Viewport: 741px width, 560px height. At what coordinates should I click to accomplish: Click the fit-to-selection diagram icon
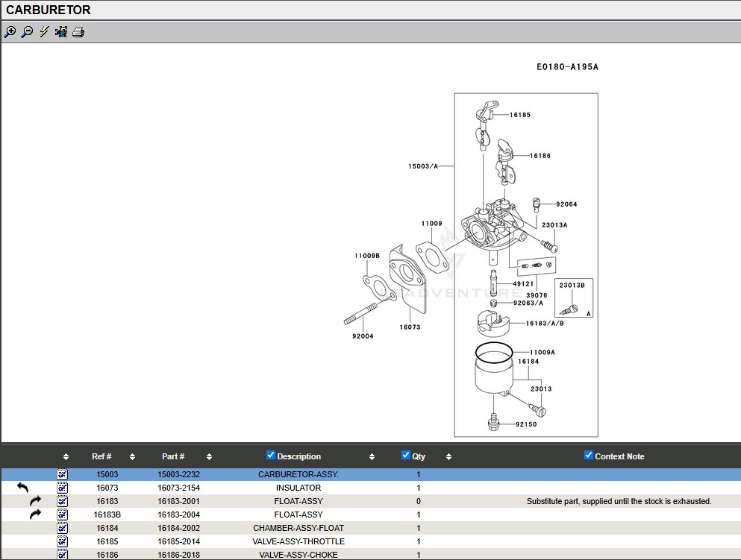point(61,32)
